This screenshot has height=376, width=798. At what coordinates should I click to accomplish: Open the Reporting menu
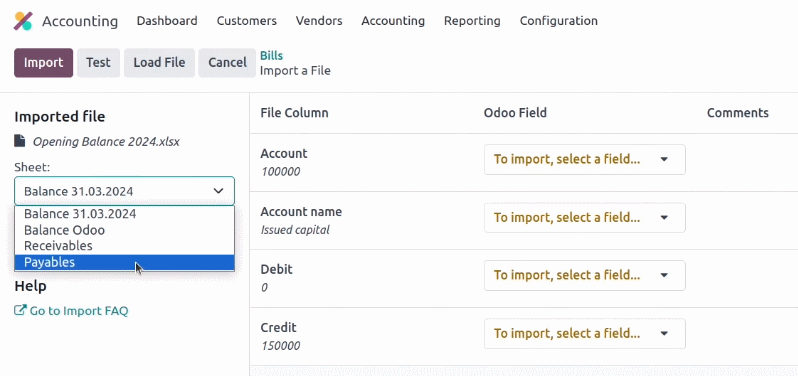point(472,21)
